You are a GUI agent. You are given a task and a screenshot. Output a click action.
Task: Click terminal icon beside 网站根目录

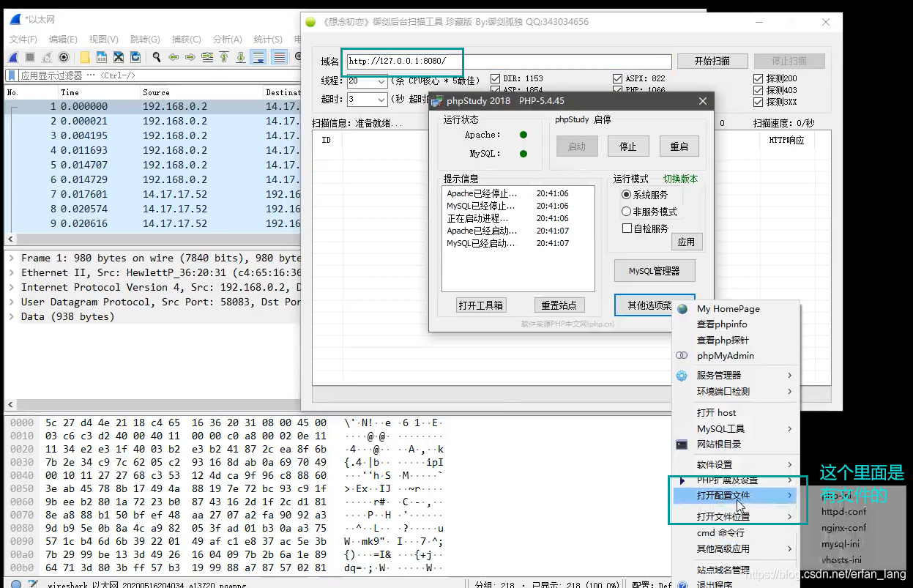click(682, 444)
